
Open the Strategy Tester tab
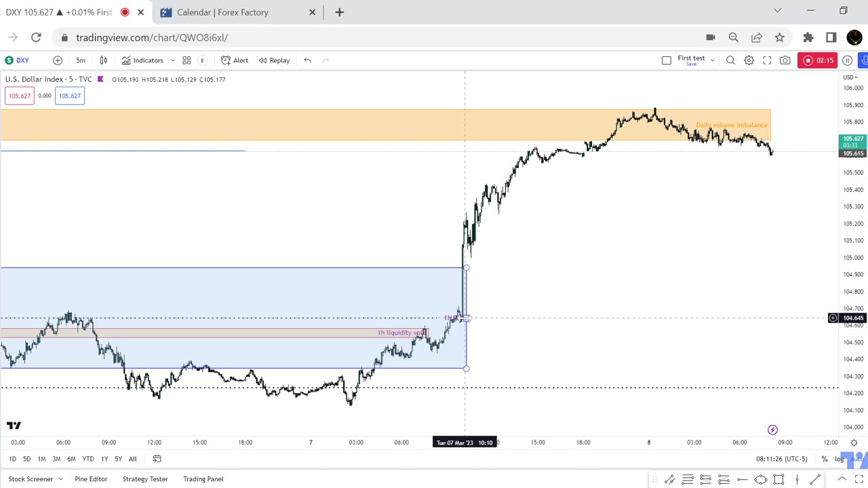coord(144,479)
